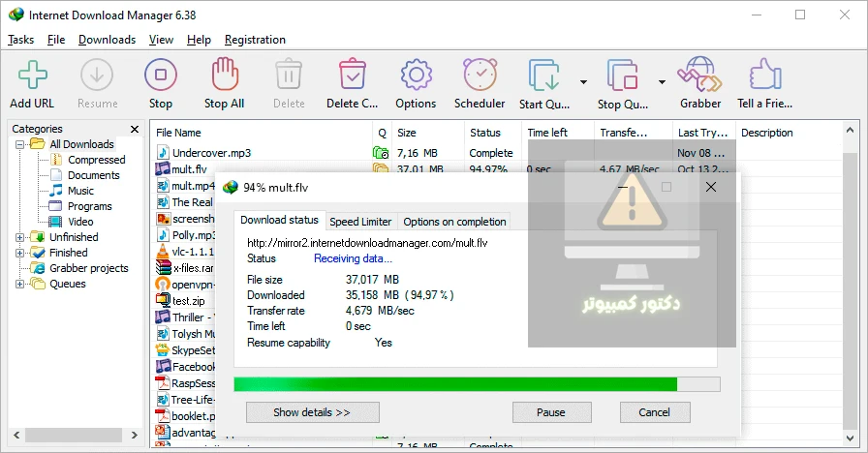868x453 pixels.
Task: Click the Start Queue icon
Action: pyautogui.click(x=543, y=75)
